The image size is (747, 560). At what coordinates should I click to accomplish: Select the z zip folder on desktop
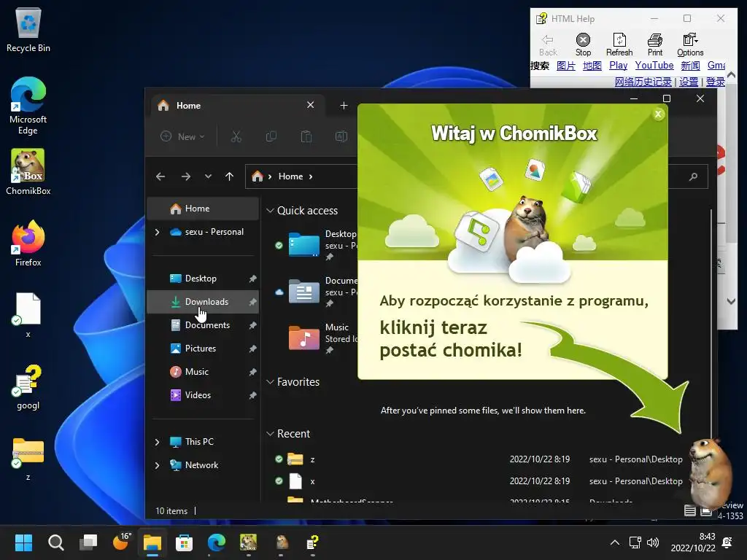(x=28, y=459)
